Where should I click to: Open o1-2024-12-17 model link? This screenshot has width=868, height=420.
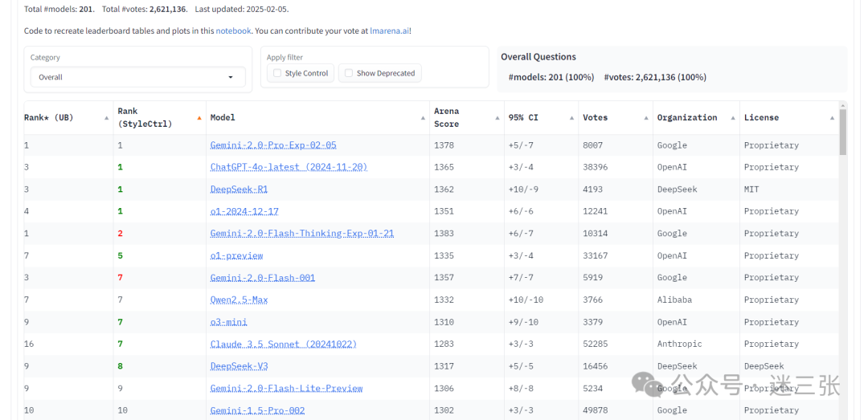click(x=244, y=211)
